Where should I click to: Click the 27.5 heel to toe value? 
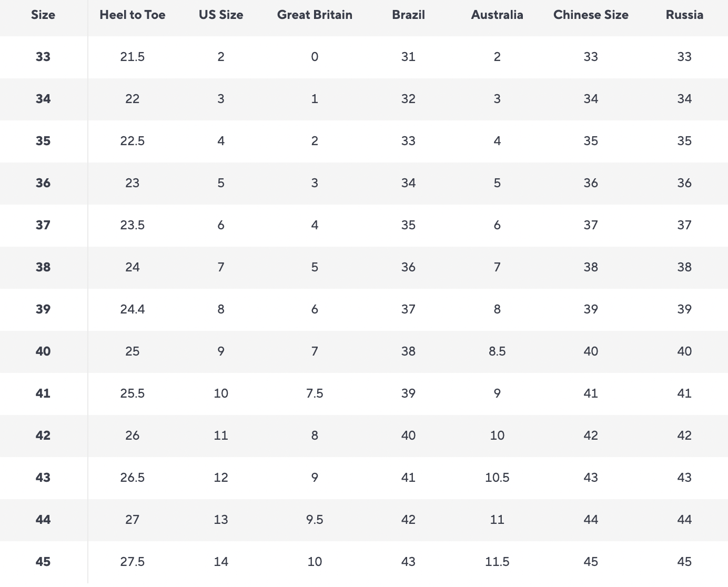(133, 562)
